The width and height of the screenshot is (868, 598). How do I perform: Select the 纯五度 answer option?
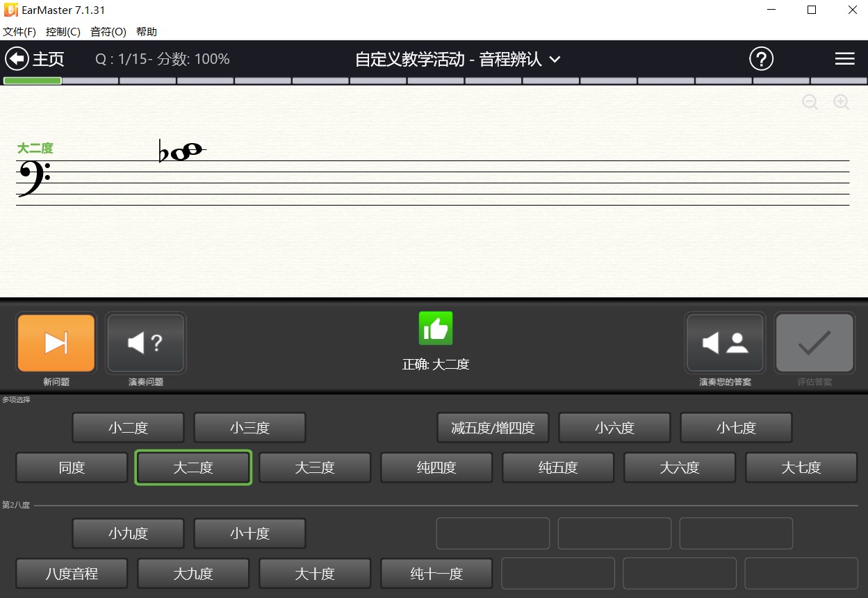coord(557,467)
